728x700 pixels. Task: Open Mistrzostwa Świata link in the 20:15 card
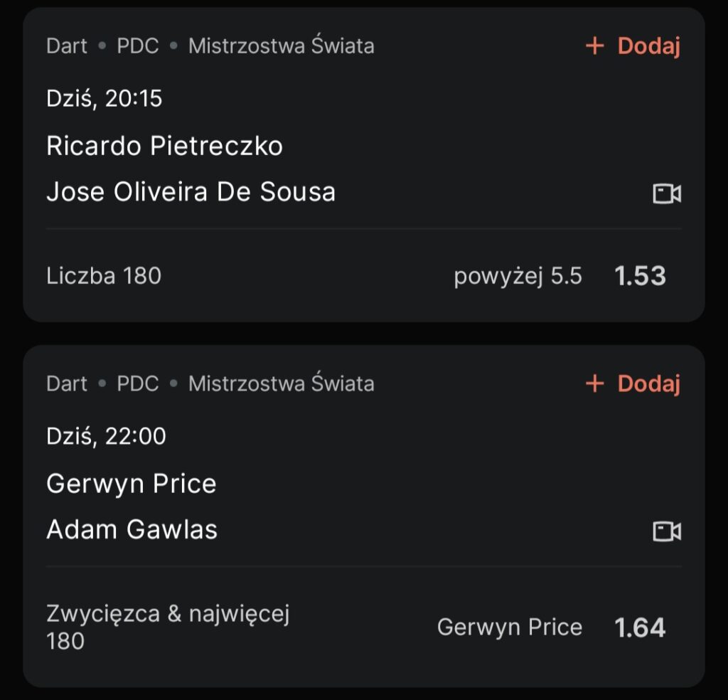[281, 46]
